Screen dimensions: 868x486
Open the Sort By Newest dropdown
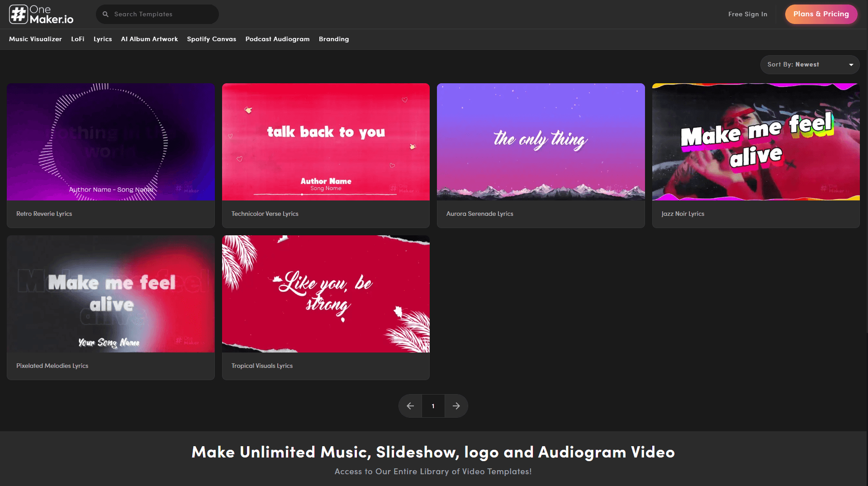810,65
